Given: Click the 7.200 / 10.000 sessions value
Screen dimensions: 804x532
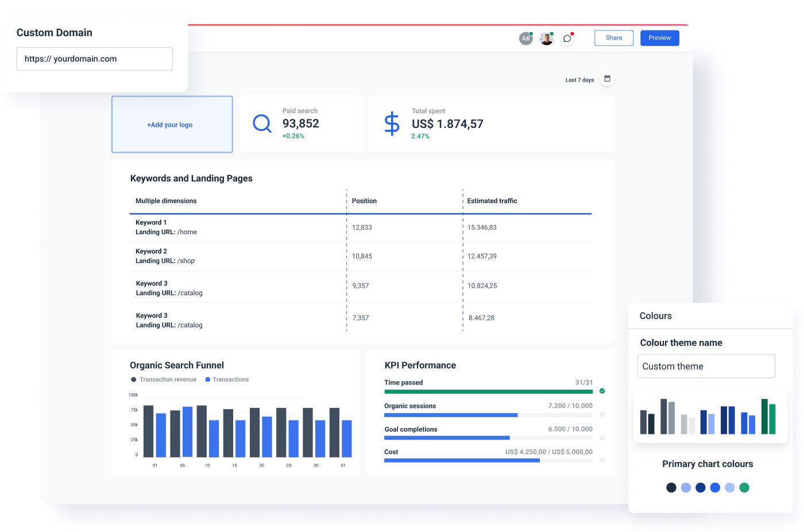Looking at the screenshot, I should [x=570, y=406].
